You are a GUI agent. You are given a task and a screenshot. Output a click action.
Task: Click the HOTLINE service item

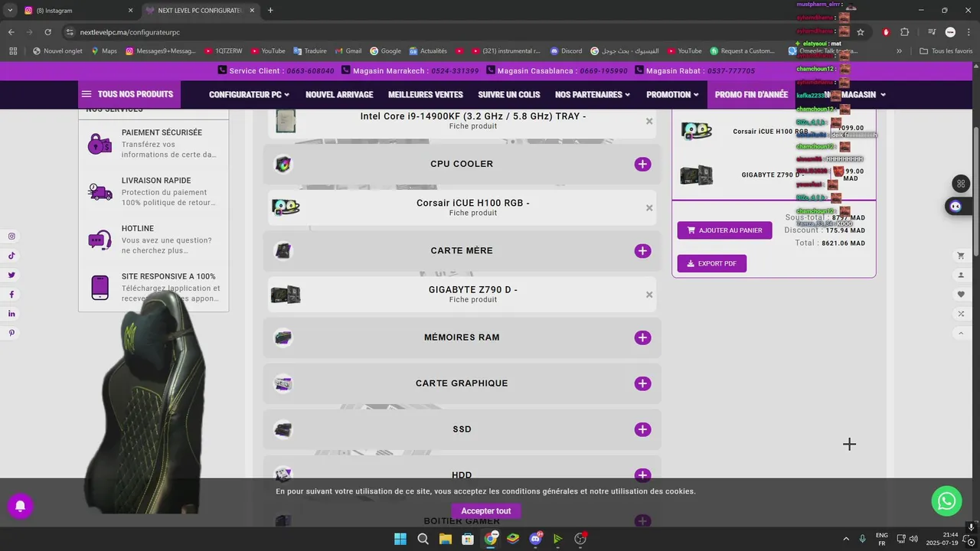(x=153, y=240)
